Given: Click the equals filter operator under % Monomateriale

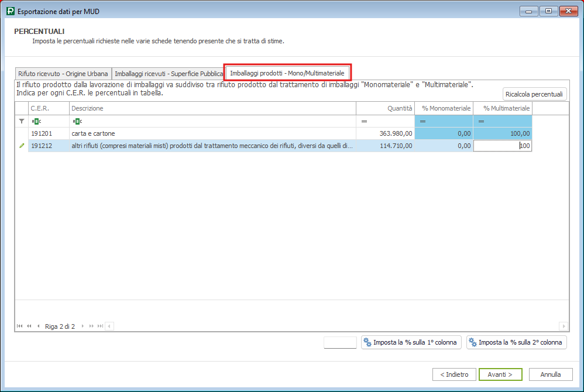Looking at the screenshot, I should [x=422, y=121].
